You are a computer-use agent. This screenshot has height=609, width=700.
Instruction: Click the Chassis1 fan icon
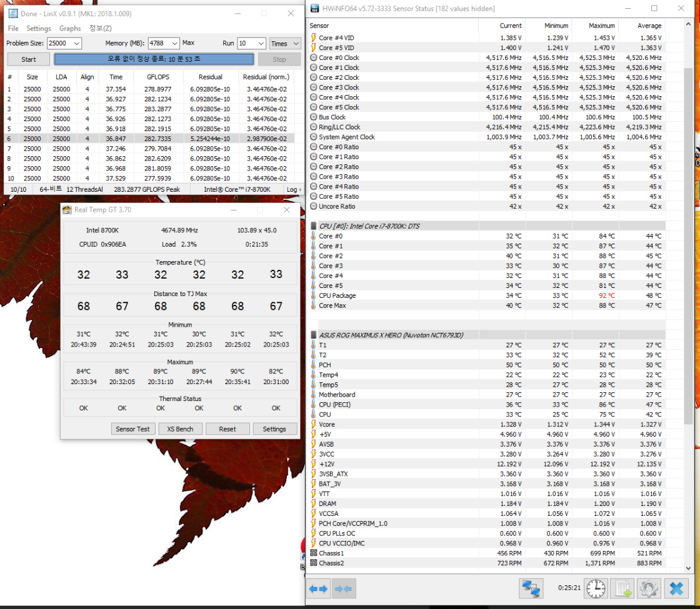coord(314,553)
